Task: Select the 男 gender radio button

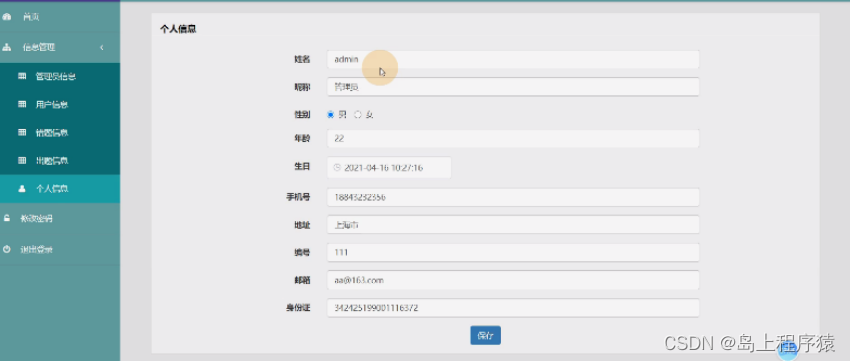Action: coord(331,115)
